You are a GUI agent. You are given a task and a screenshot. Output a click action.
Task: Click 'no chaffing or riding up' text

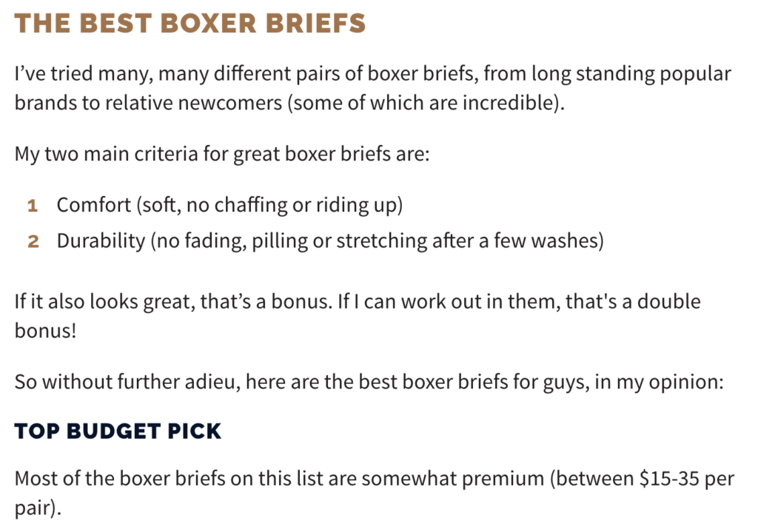292,205
